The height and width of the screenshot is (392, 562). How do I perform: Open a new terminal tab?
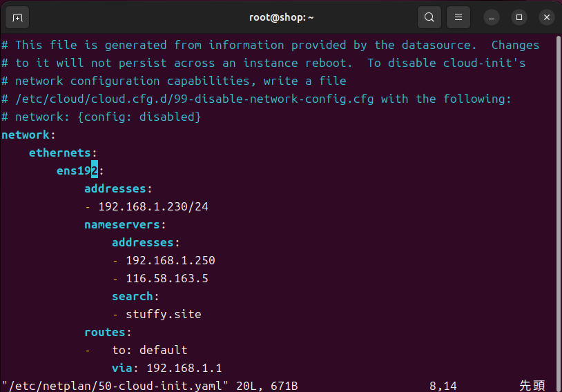(x=17, y=17)
